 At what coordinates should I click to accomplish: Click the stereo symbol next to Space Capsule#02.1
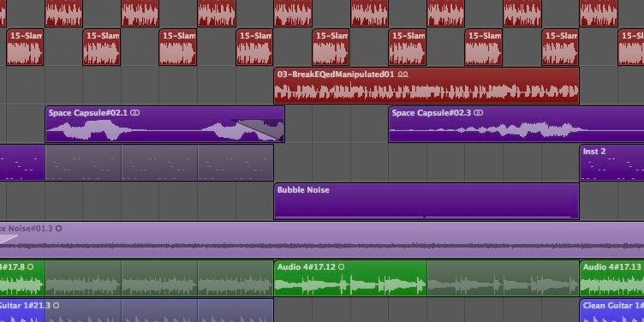pos(135,112)
